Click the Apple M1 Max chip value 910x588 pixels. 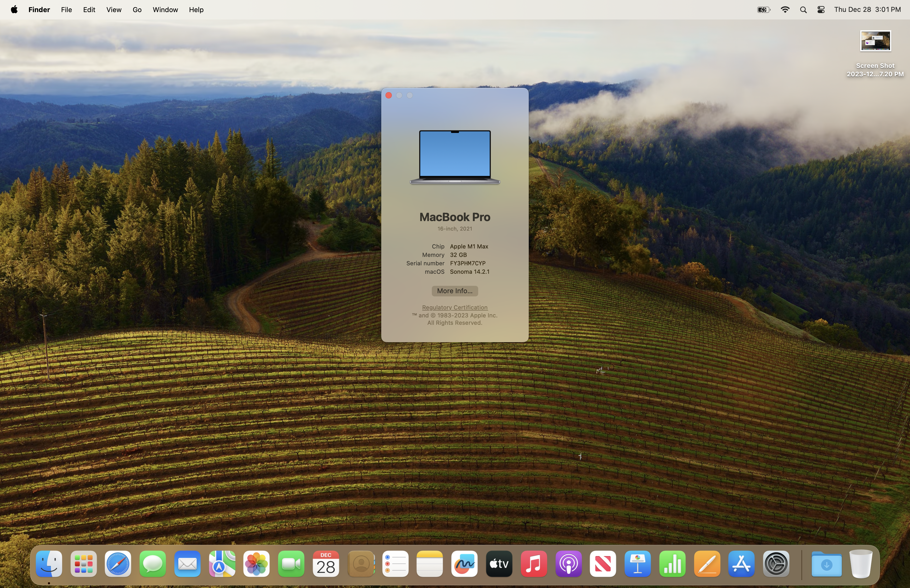point(469,246)
